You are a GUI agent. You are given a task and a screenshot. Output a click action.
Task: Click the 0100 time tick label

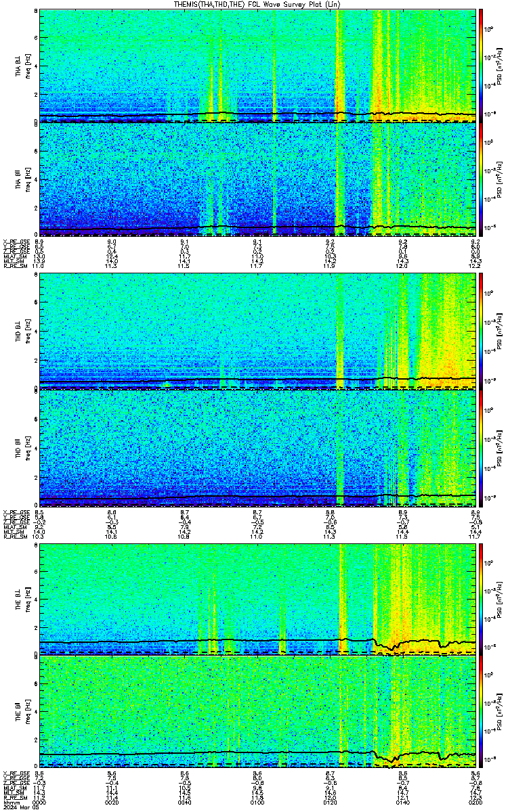coord(257,803)
